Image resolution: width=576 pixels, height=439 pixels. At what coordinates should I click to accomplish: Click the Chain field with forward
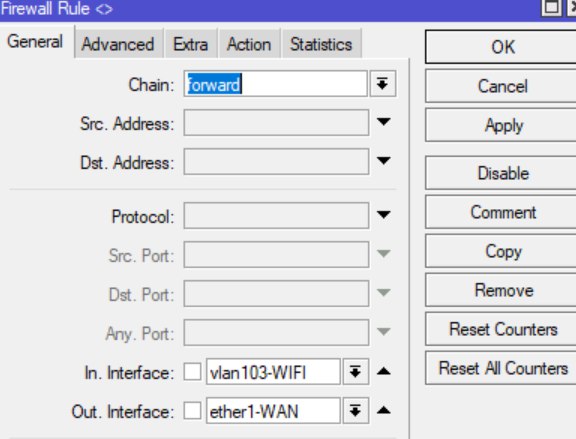click(x=276, y=84)
